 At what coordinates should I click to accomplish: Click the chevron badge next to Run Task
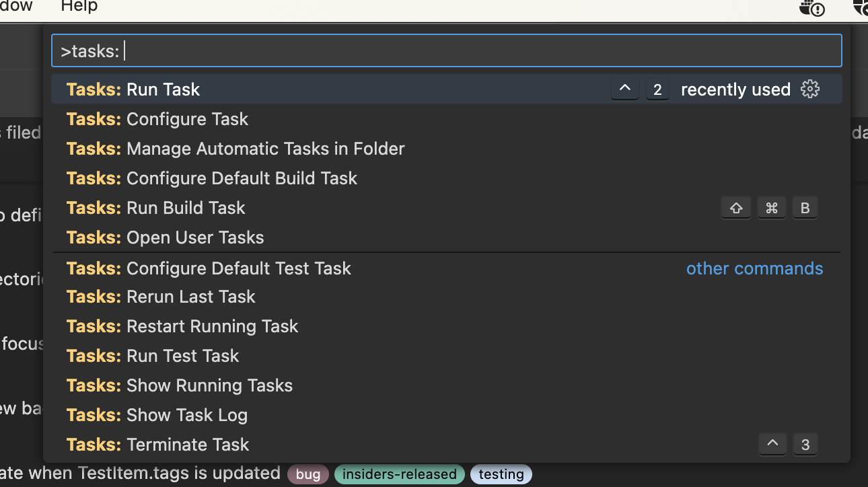pyautogui.click(x=624, y=88)
